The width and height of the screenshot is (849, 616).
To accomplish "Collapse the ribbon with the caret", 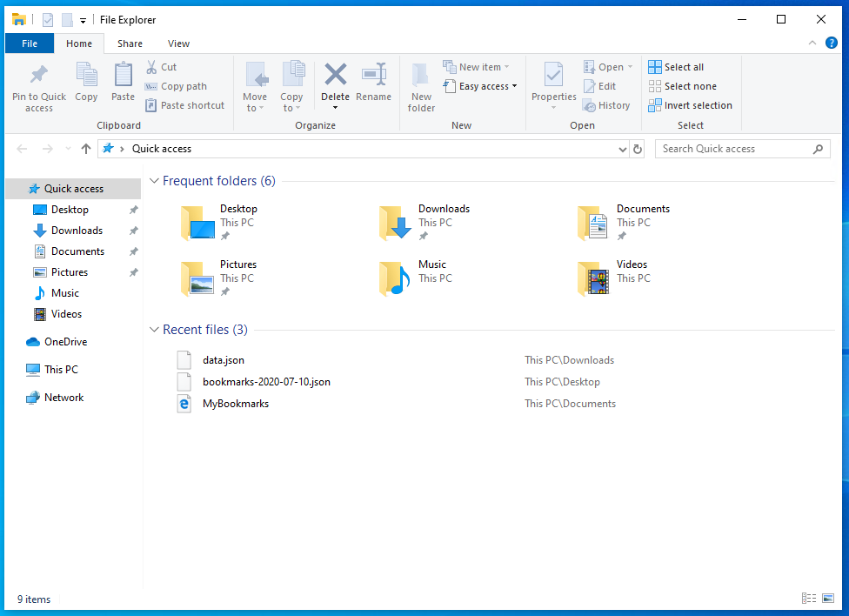I will 812,43.
